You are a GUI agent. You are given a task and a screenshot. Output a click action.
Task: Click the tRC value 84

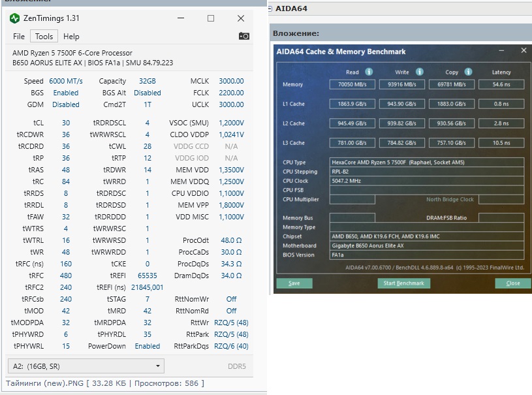(x=66, y=182)
